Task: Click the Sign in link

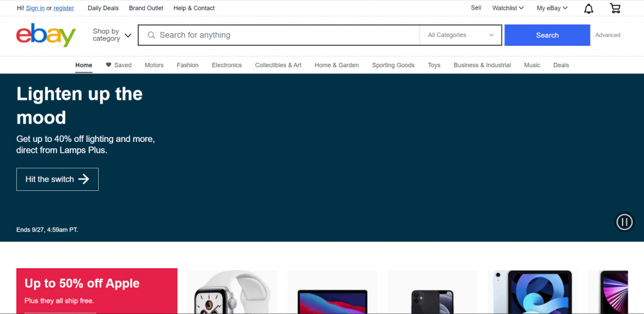Action: coord(35,8)
